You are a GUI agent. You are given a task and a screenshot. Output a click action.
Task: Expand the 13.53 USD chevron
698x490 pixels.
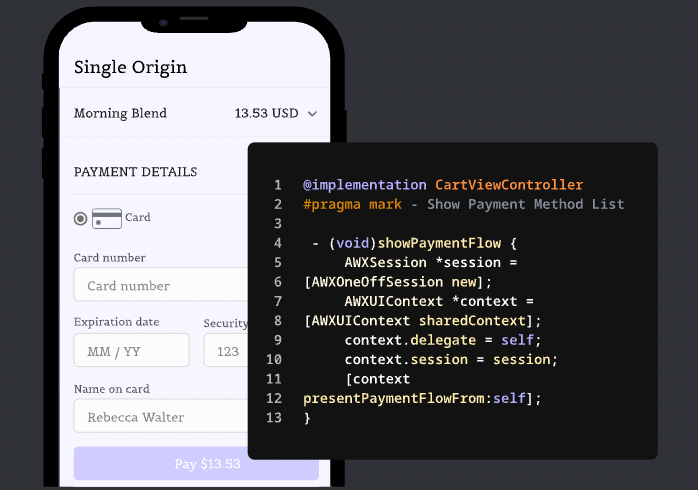[x=312, y=114]
